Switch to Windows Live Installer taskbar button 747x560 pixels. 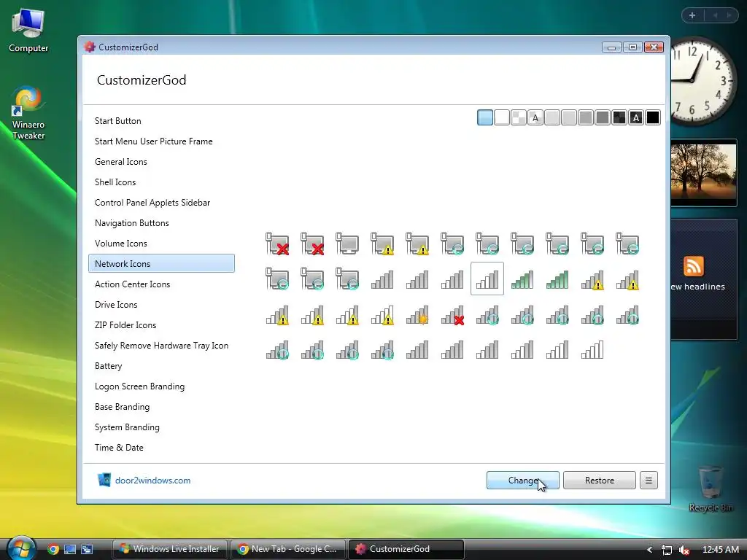click(170, 549)
